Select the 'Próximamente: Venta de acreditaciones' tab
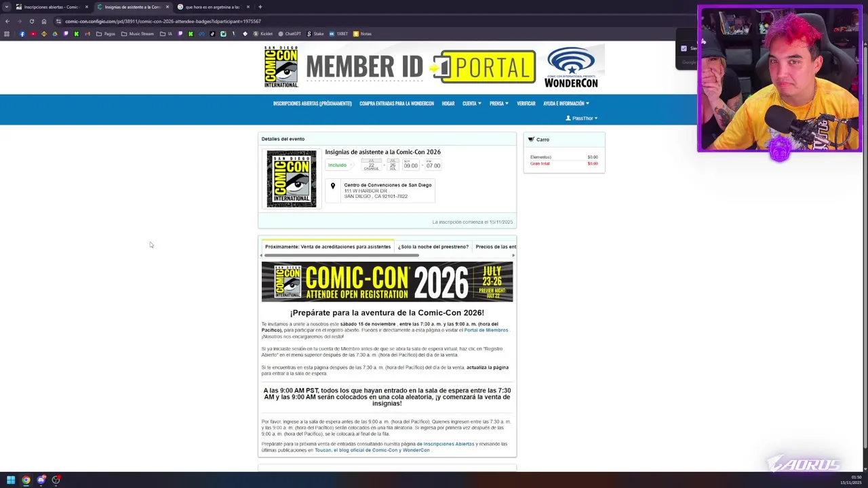 pyautogui.click(x=328, y=247)
